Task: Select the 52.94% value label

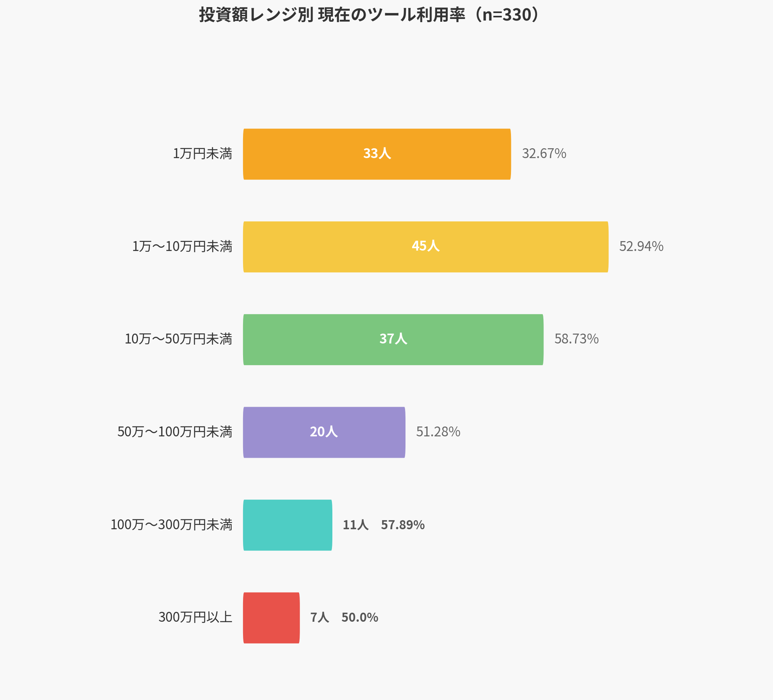Action: pos(641,247)
